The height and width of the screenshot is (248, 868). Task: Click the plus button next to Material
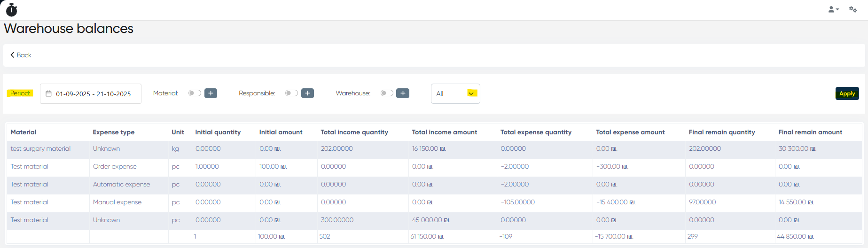(x=211, y=93)
